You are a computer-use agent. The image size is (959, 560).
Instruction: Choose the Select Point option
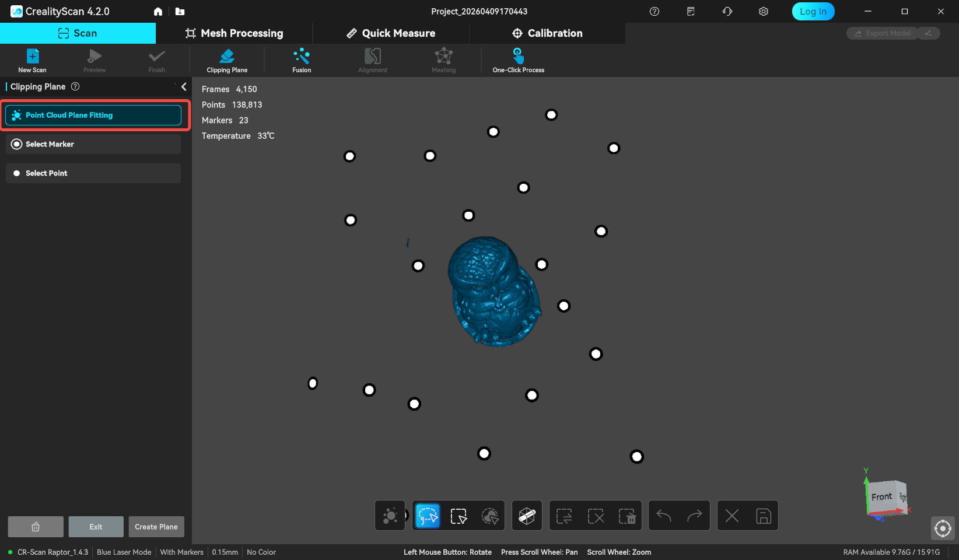[x=93, y=173]
